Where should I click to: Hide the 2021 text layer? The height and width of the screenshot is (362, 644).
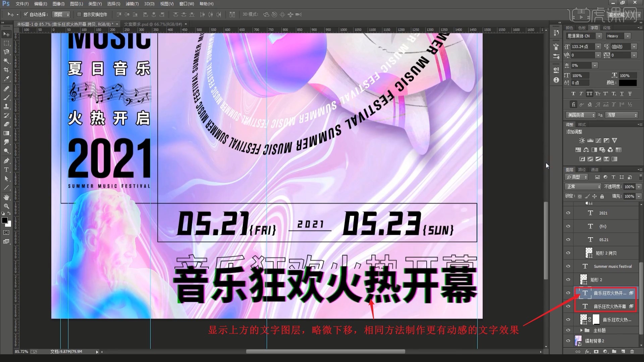(568, 213)
